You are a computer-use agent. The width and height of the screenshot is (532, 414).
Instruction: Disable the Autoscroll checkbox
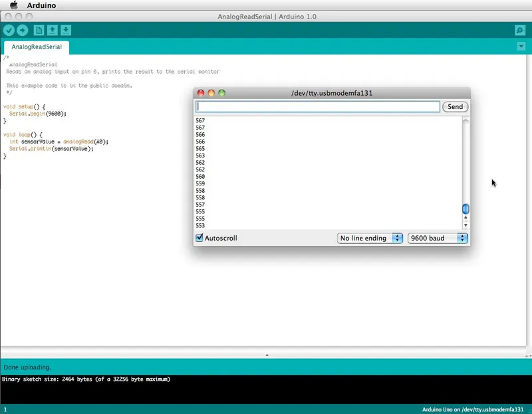(x=198, y=237)
